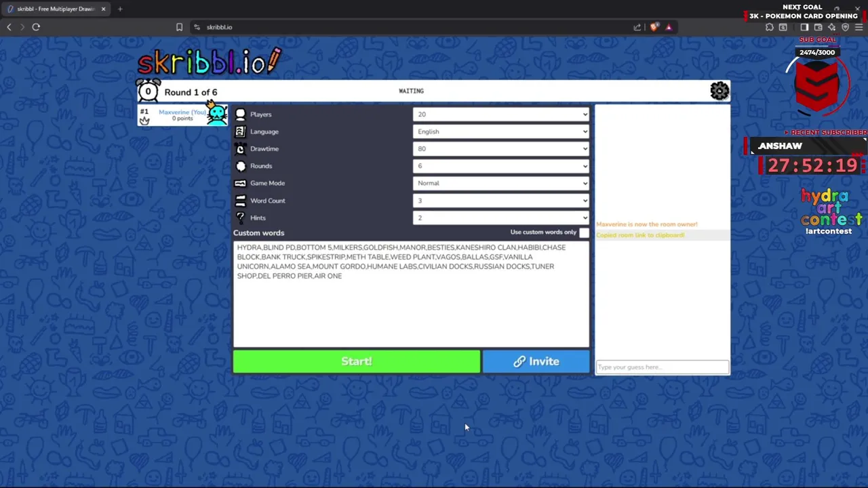Click the Rounds icon

[240, 166]
